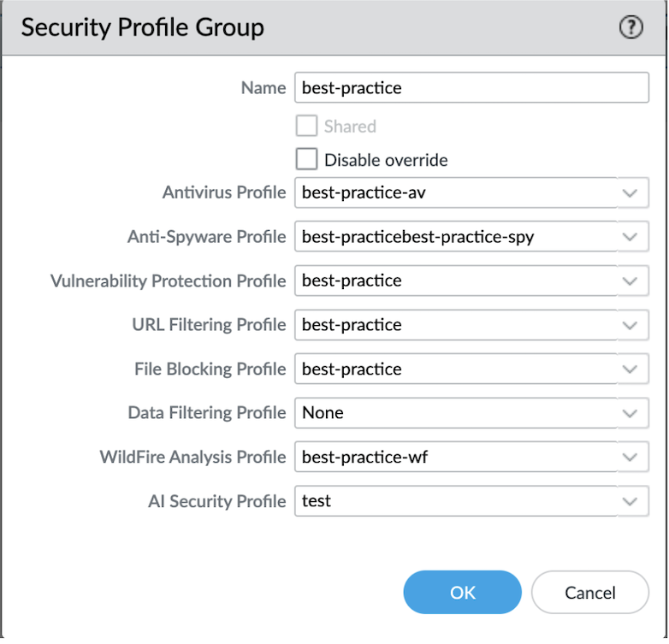Click the best-practice-wf WildFire field text
This screenshot has width=669, height=644.
(364, 458)
